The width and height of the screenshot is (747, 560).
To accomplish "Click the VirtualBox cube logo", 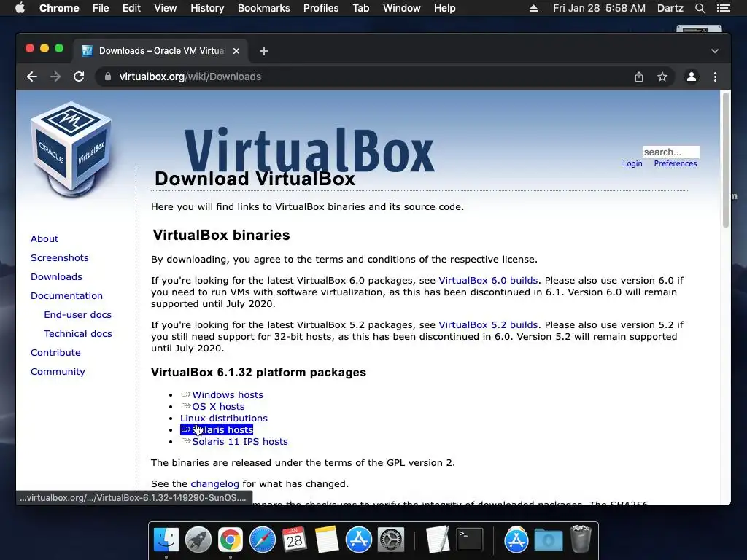I will coord(71,149).
